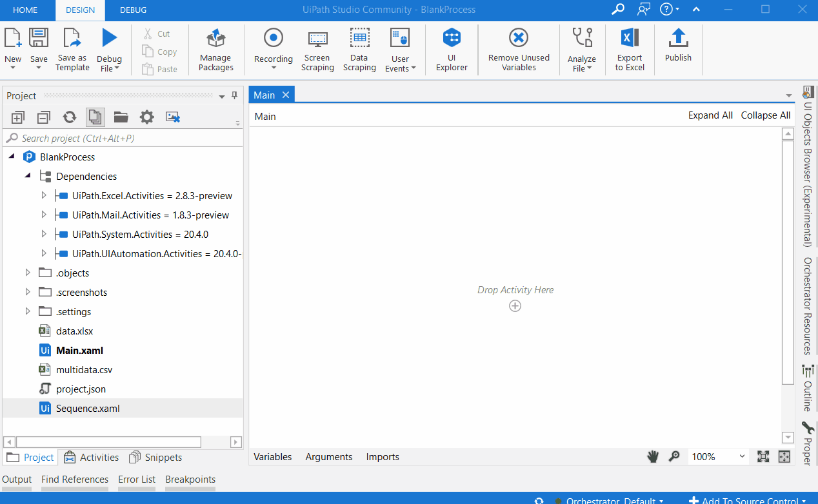Open the Save dropdown arrow
Image resolution: width=818 pixels, height=504 pixels.
[x=39, y=68]
